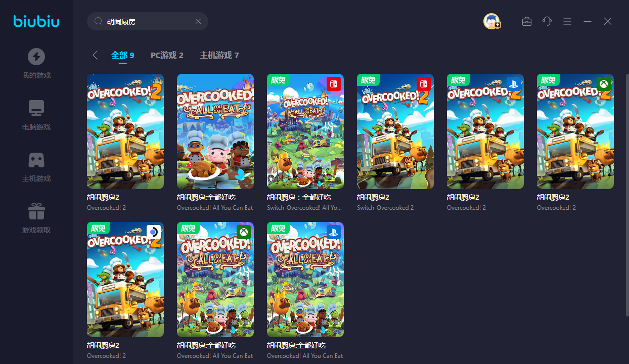Viewport: 629px width, 364px height.
Task: Click the user profile avatar
Action: pyautogui.click(x=491, y=21)
